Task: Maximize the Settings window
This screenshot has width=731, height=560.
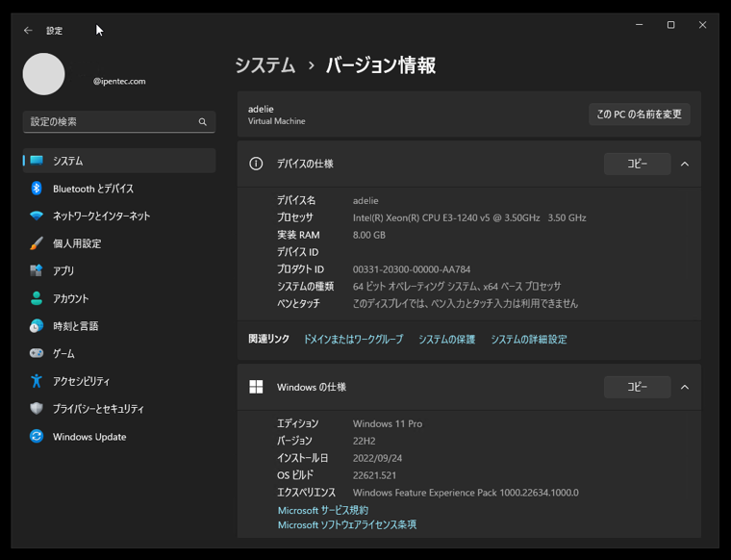Action: tap(670, 25)
